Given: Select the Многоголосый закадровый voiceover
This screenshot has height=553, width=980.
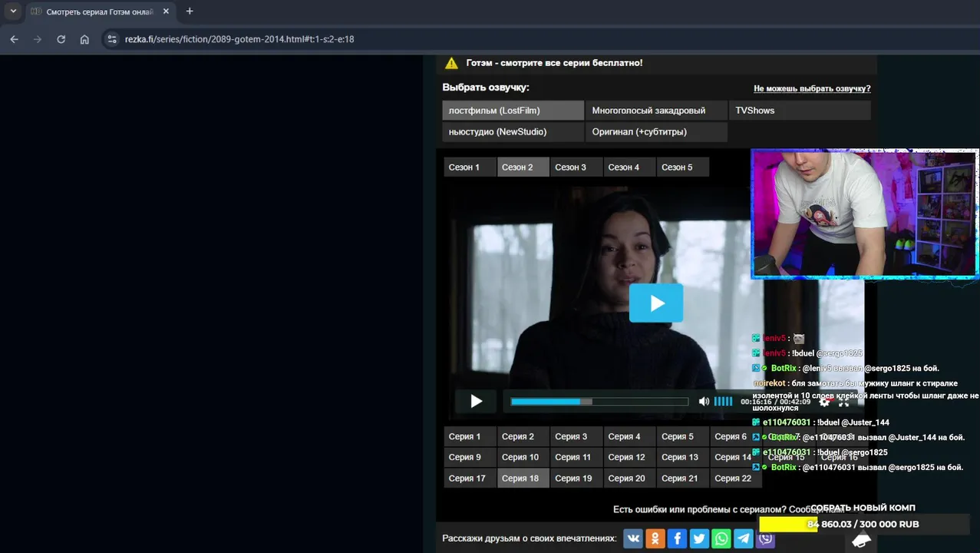Looking at the screenshot, I should [656, 111].
